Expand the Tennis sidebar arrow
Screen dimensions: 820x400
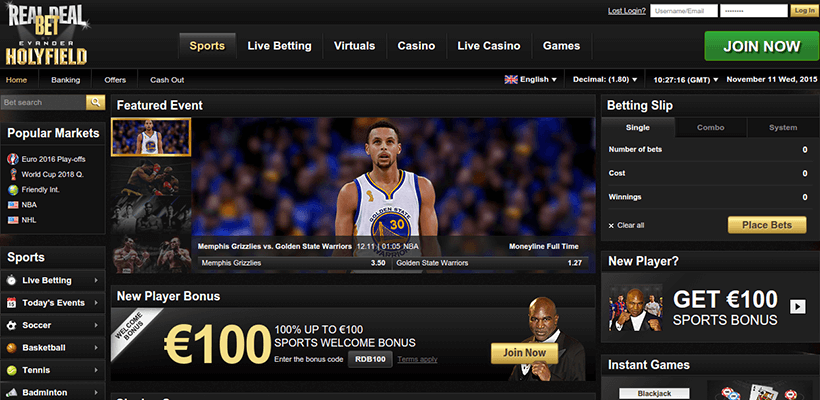point(96,370)
